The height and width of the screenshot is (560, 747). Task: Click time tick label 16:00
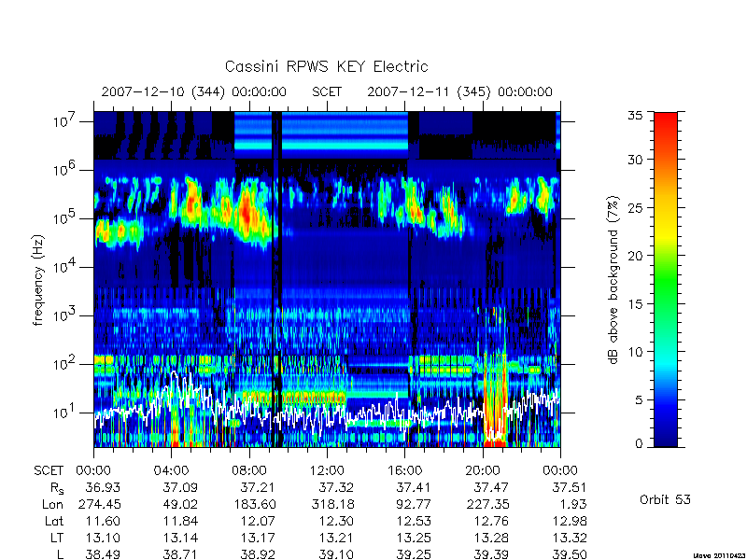(x=404, y=471)
